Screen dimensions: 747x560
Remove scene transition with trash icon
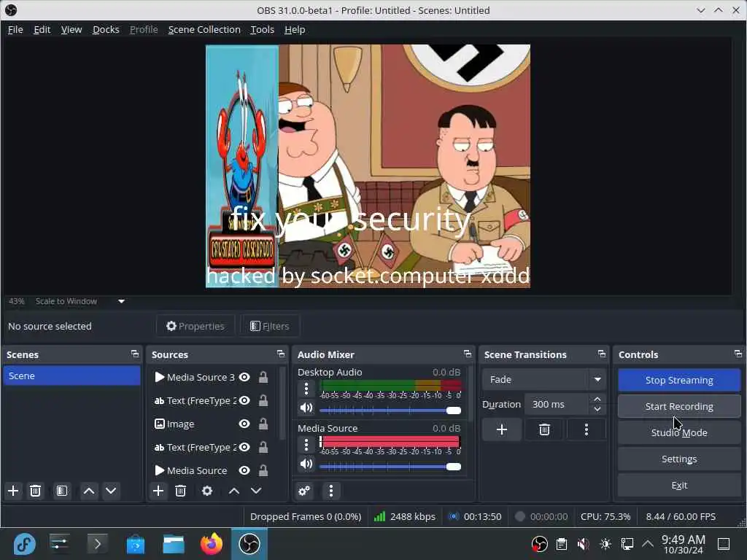click(x=544, y=430)
